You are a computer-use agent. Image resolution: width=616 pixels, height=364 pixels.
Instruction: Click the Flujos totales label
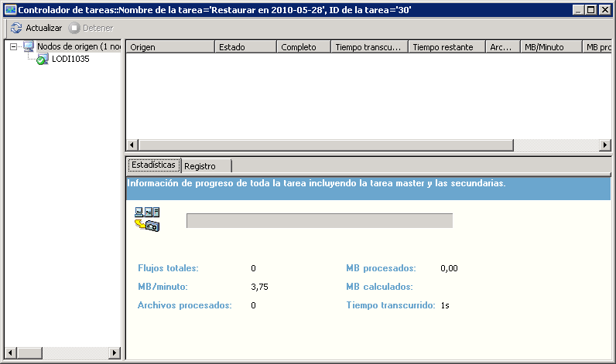[168, 268]
